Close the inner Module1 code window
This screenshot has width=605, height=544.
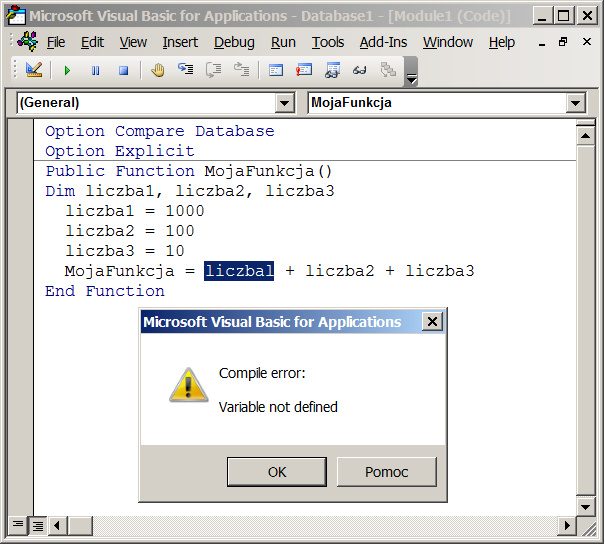coord(586,42)
